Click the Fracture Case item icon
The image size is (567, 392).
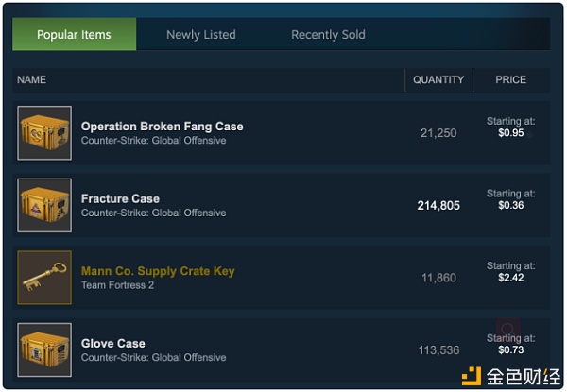pos(44,205)
